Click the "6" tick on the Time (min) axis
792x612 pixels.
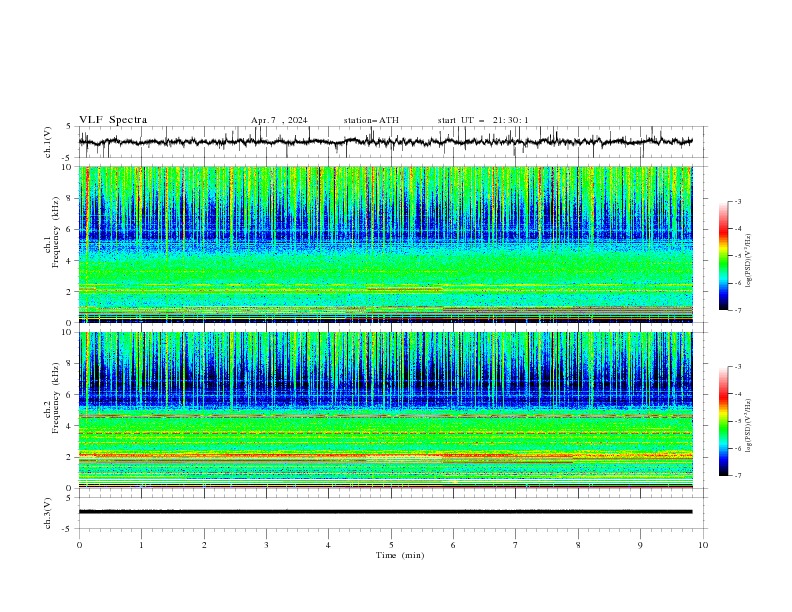[453, 545]
